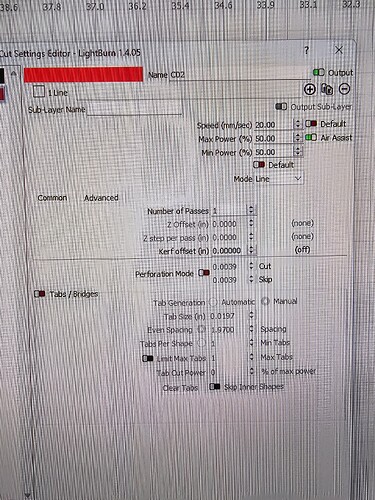Select Automatic tab generation
The width and height of the screenshot is (375, 500).
[213, 302]
